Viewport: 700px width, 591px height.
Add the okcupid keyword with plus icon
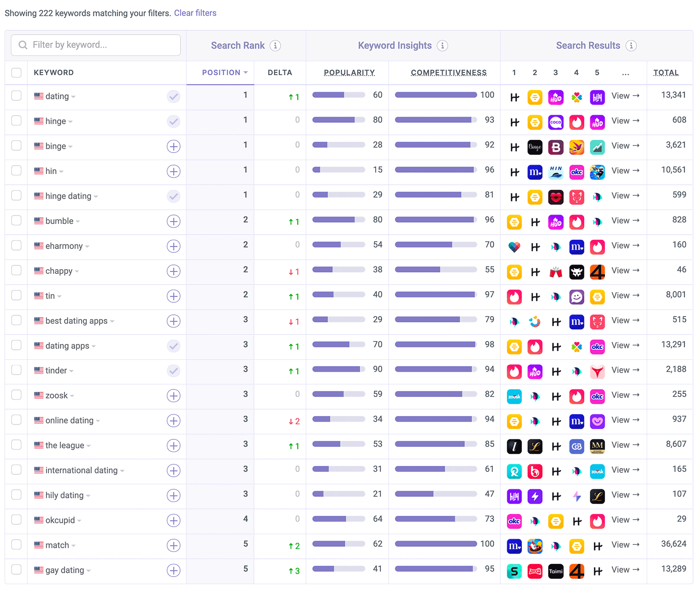tap(174, 521)
